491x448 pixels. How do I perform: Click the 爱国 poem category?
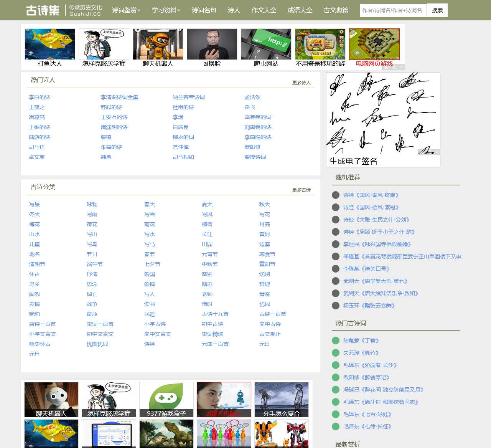[x=150, y=274]
